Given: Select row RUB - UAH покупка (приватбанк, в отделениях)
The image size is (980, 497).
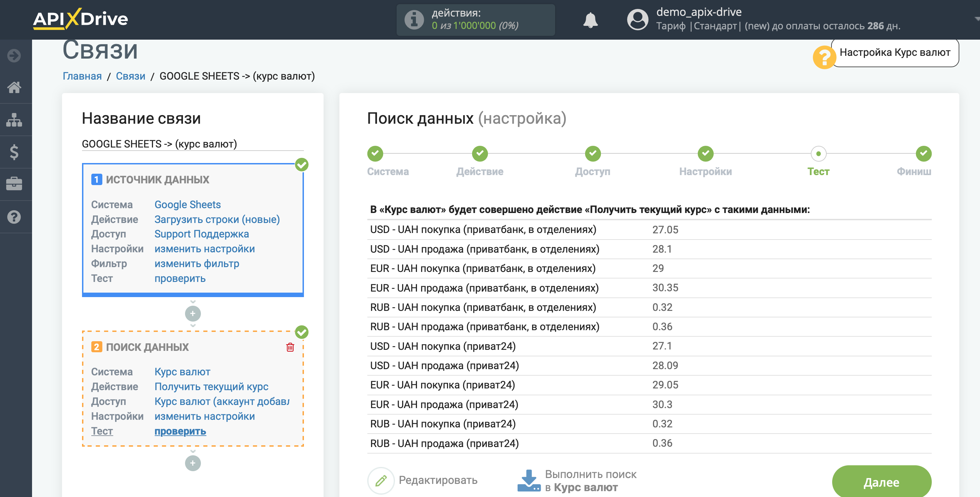Looking at the screenshot, I should [x=649, y=307].
